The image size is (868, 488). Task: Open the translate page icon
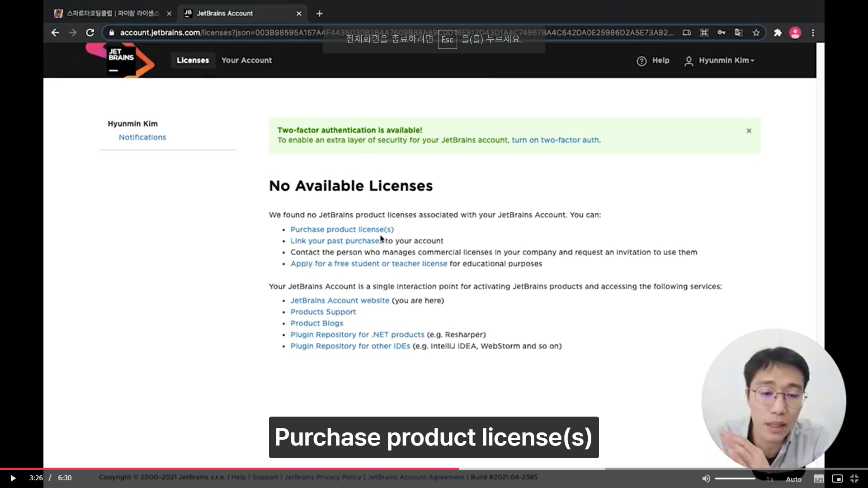(x=739, y=33)
